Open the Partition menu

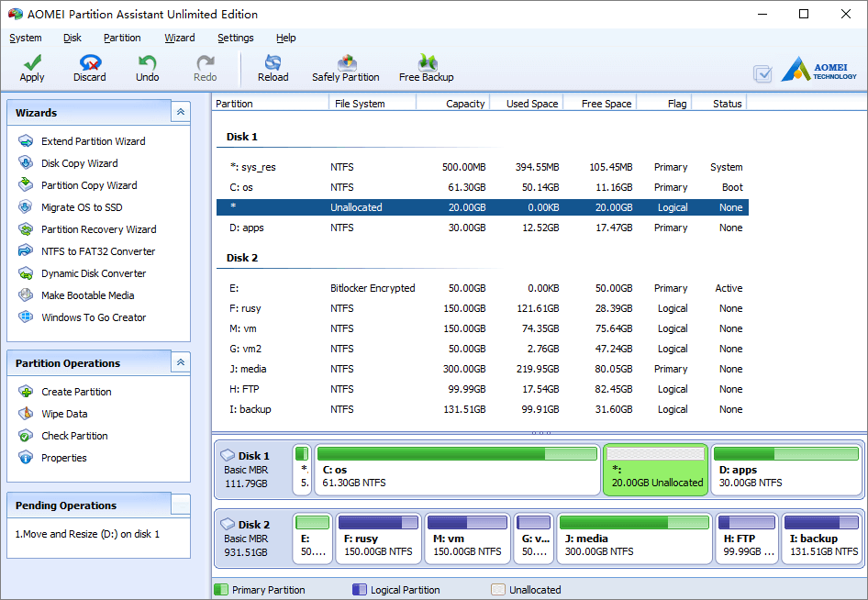point(122,38)
